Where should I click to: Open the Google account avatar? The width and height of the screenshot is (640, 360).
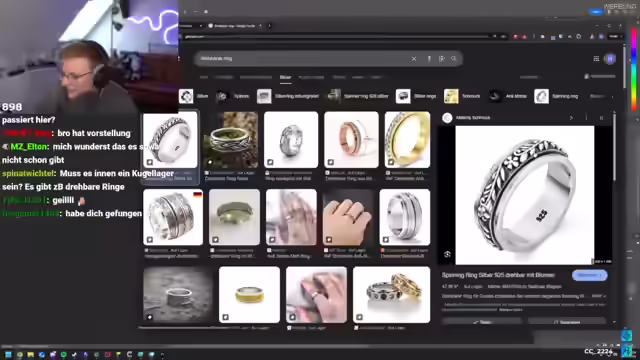click(x=610, y=59)
